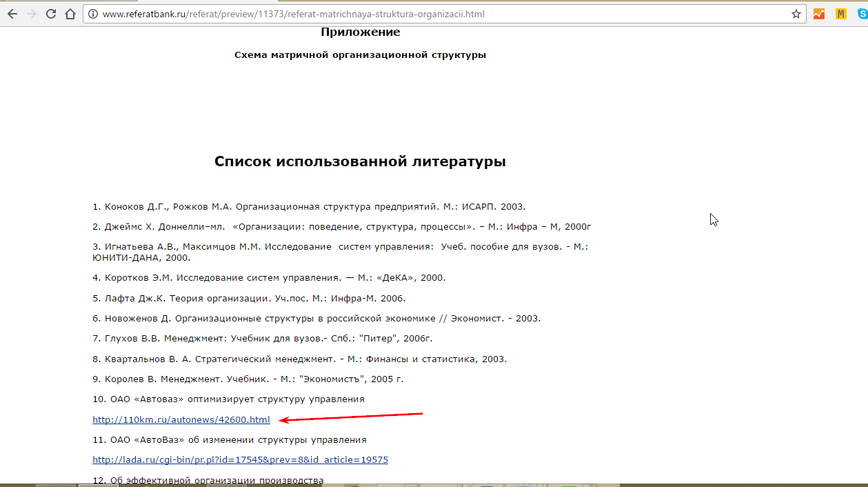Image resolution: width=868 pixels, height=487 pixels.
Task: Click reference 8 by Квартальнов В. А.
Action: coord(300,359)
